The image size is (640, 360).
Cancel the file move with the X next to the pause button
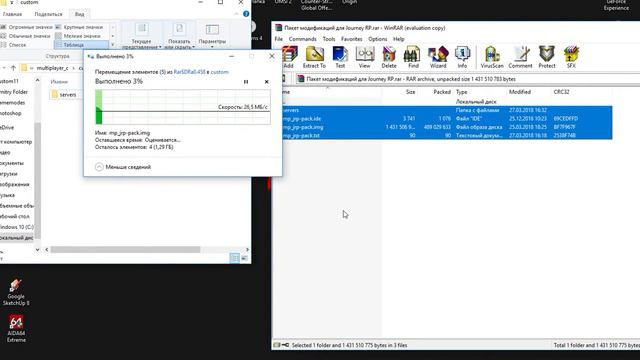[267, 82]
